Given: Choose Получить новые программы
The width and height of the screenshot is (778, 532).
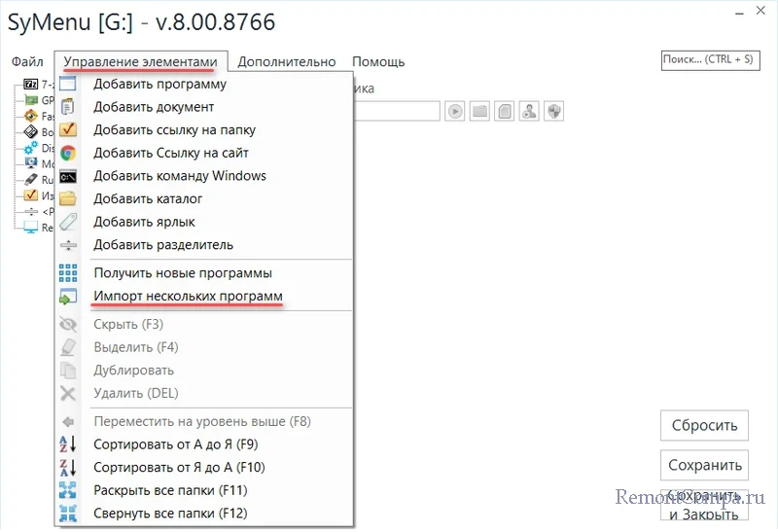Looking at the screenshot, I should click(x=182, y=272).
